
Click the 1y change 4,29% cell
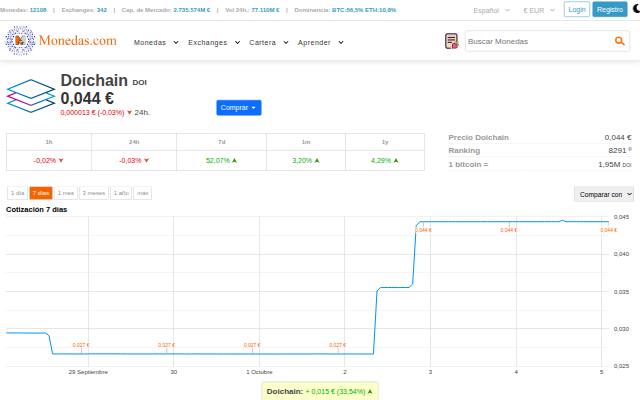tap(385, 160)
